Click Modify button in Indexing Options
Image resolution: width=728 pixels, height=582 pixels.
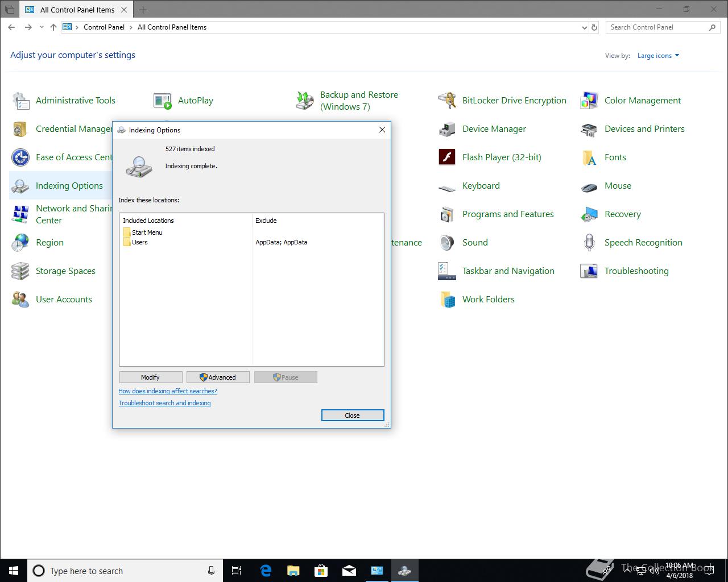click(151, 377)
